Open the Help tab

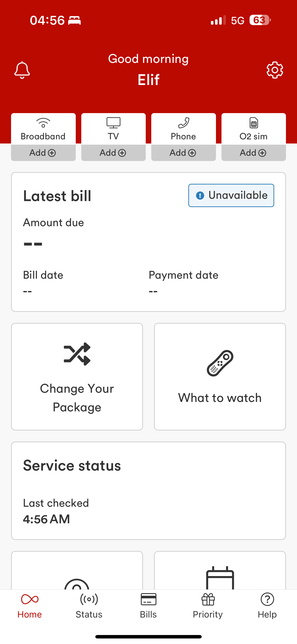pos(267,606)
